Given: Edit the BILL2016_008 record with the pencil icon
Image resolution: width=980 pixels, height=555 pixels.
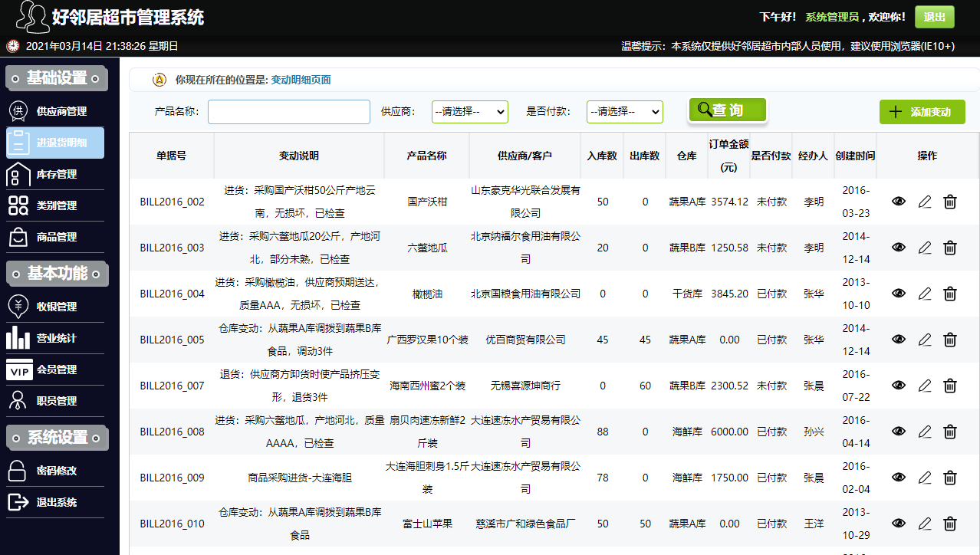Looking at the screenshot, I should (925, 432).
